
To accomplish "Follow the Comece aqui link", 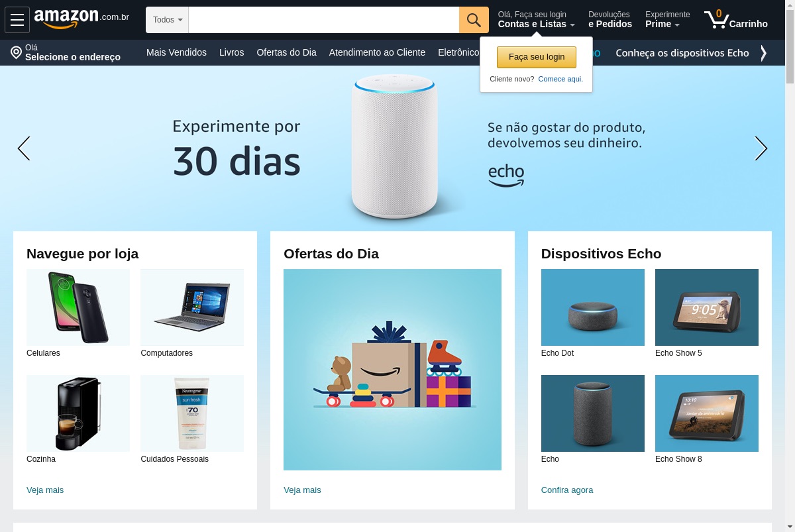I will [x=560, y=79].
